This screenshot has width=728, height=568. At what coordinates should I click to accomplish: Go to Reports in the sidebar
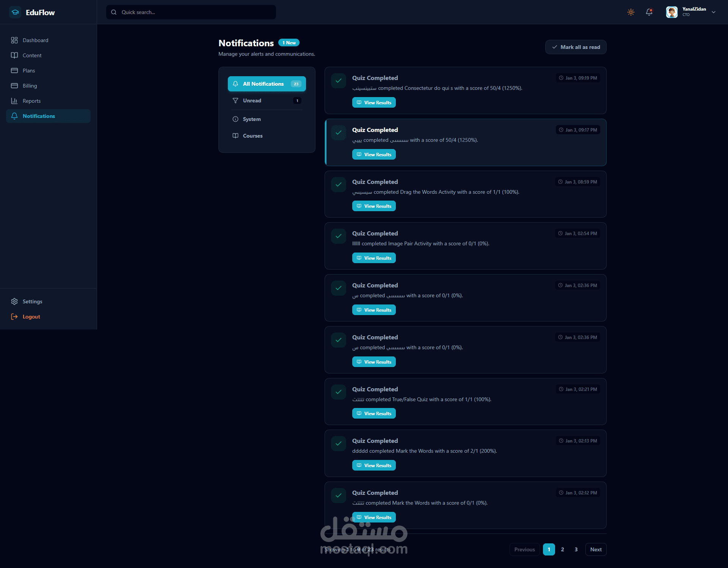tap(31, 101)
